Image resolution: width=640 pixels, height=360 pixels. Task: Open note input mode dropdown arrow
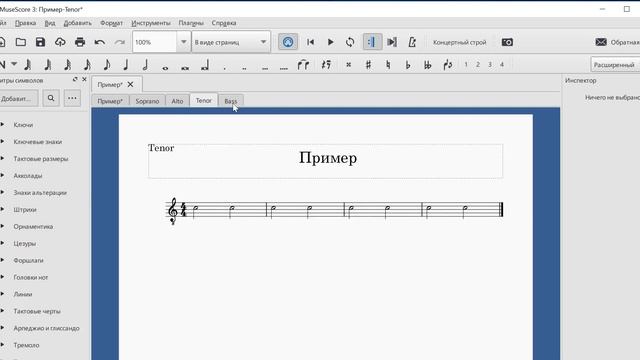click(14, 64)
